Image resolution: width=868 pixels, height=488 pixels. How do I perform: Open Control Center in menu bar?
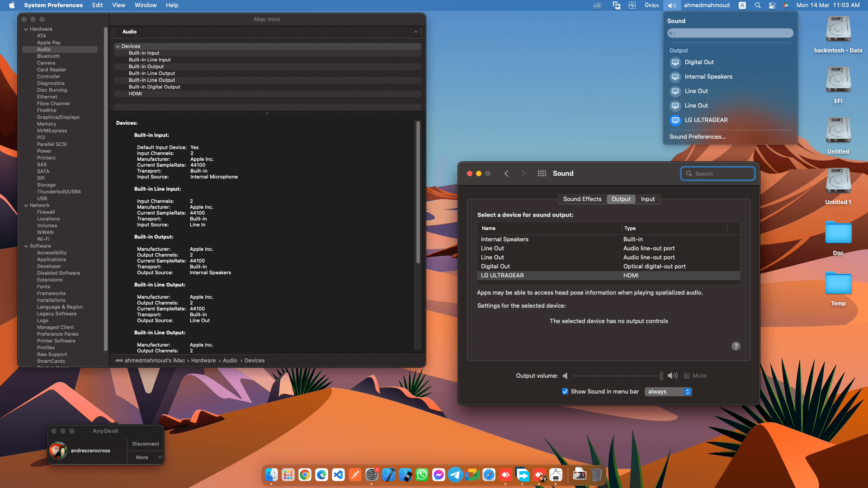coord(772,5)
